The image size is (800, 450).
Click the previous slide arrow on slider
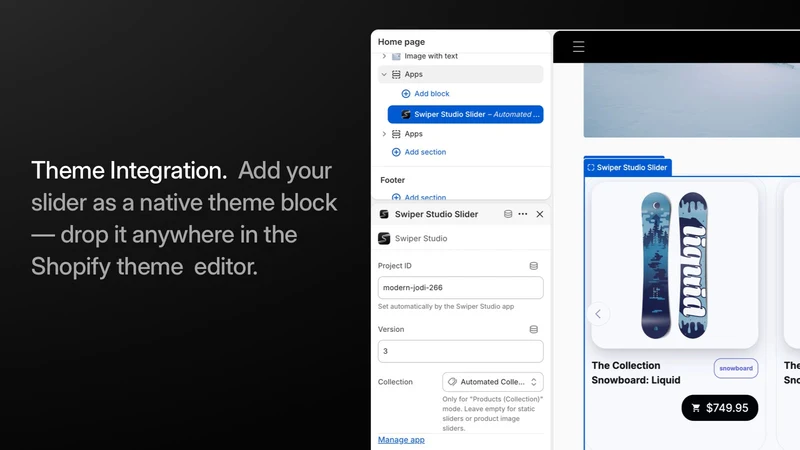pyautogui.click(x=598, y=314)
